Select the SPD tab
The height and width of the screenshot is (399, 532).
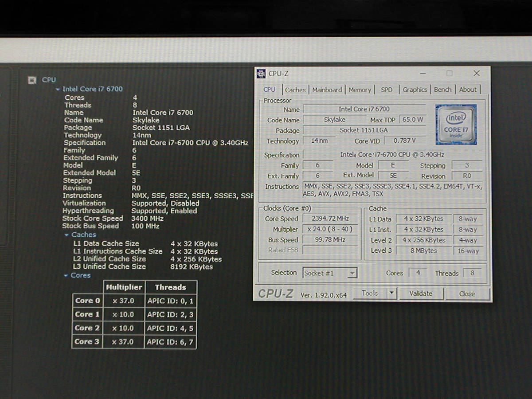tap(387, 90)
